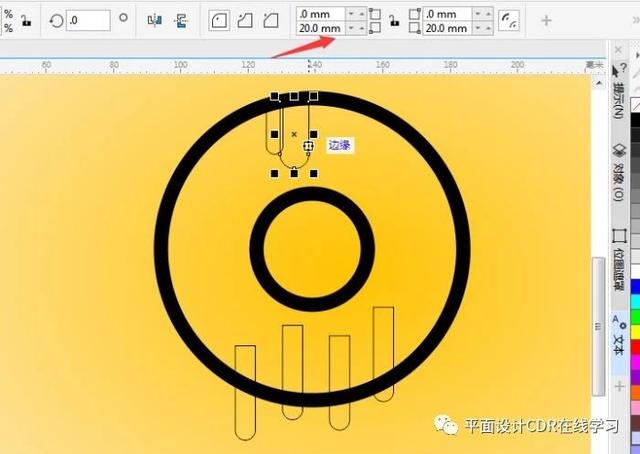Click the bottom-right corner radius field 20.0 mm
Viewport: 640px width, 454px height.
pyautogui.click(x=448, y=28)
